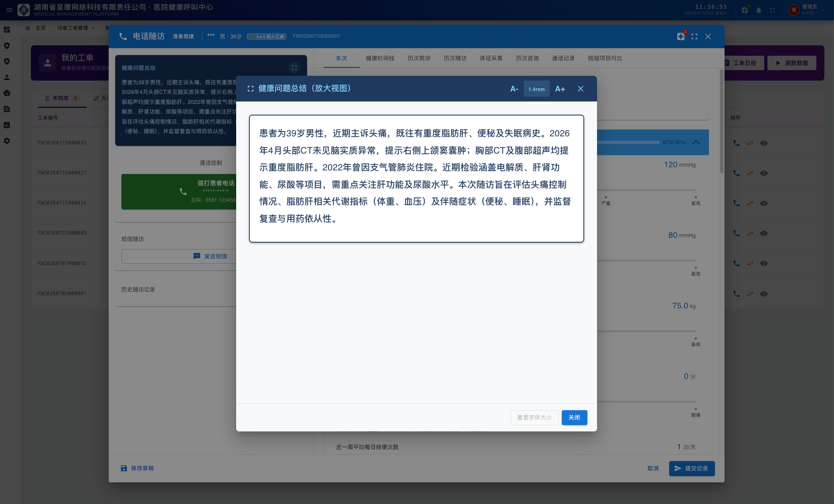Open the 健康时间线 tab
Screen dimensions: 834x504
click(380, 58)
